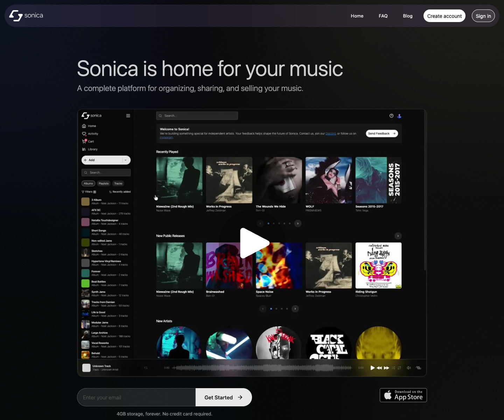
Task: Click the play icon in the bottom player
Action: point(372,368)
